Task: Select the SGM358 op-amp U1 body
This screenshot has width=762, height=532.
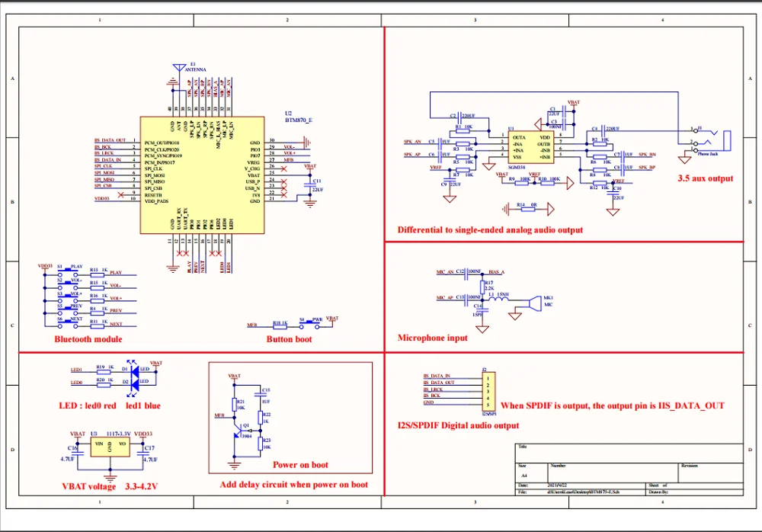Action: [530, 148]
